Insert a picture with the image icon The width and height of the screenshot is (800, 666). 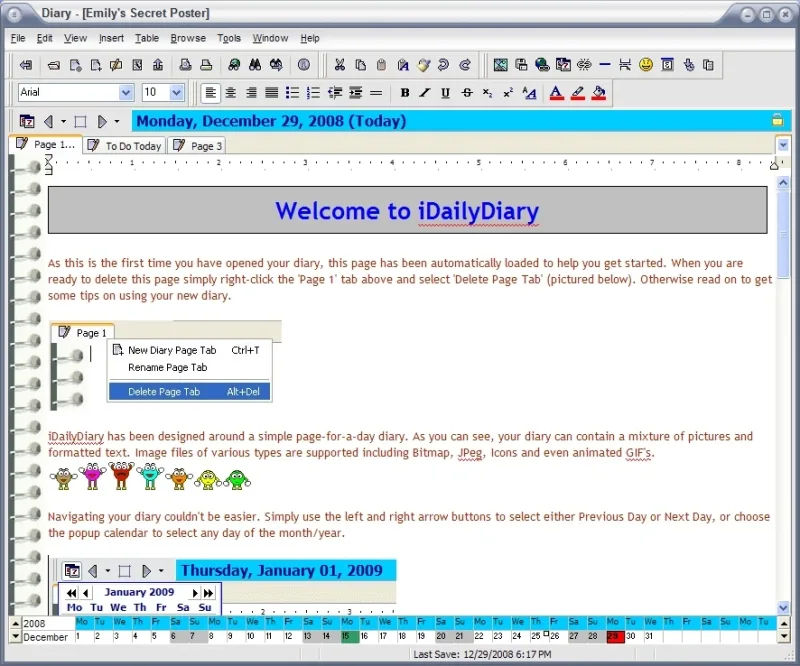tap(501, 65)
